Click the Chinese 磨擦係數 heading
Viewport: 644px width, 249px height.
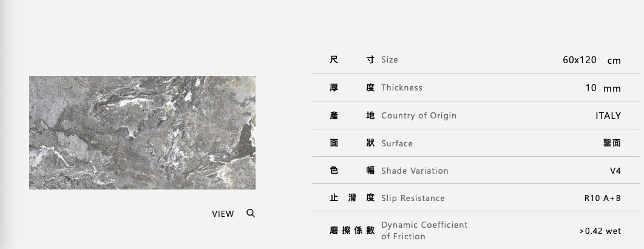[352, 230]
